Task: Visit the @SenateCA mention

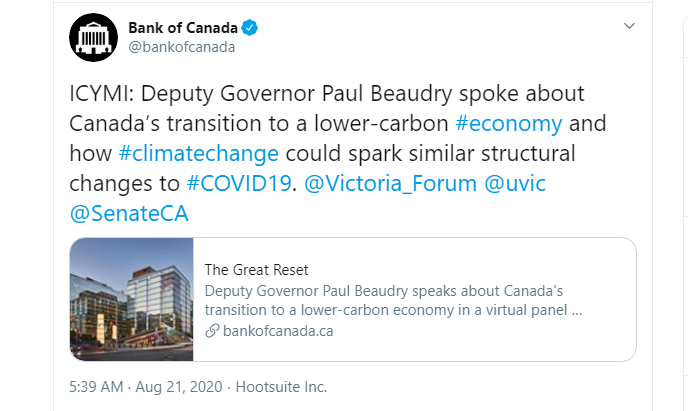Action: point(129,214)
